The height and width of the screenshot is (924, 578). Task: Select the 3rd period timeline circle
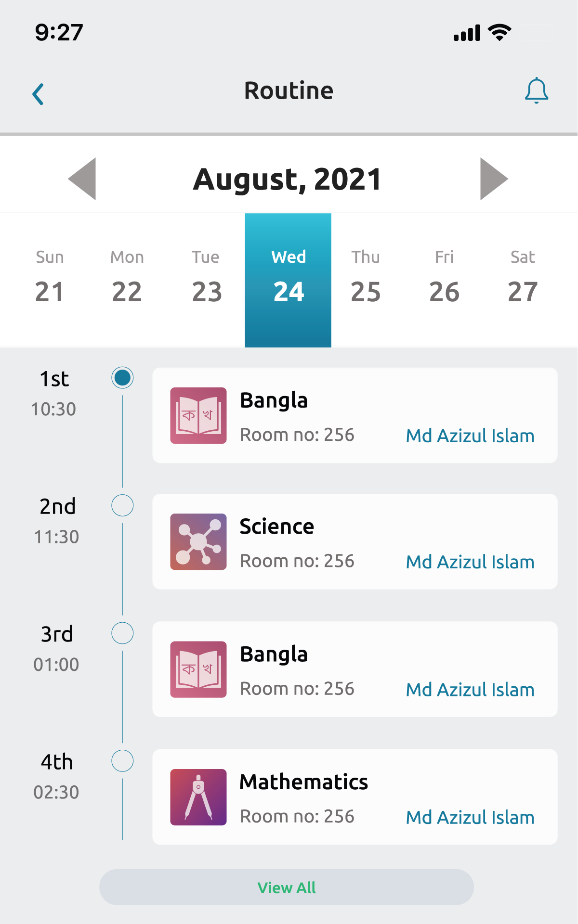[x=122, y=633]
